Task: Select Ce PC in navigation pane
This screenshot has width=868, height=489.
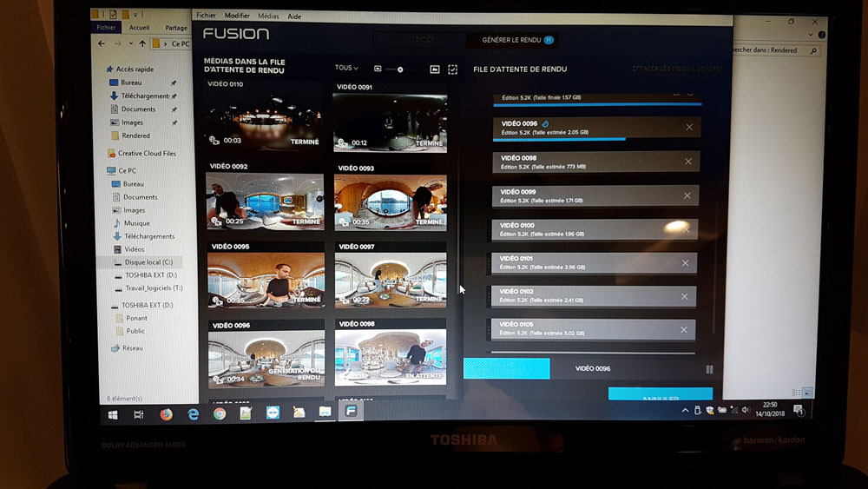Action: [122, 170]
